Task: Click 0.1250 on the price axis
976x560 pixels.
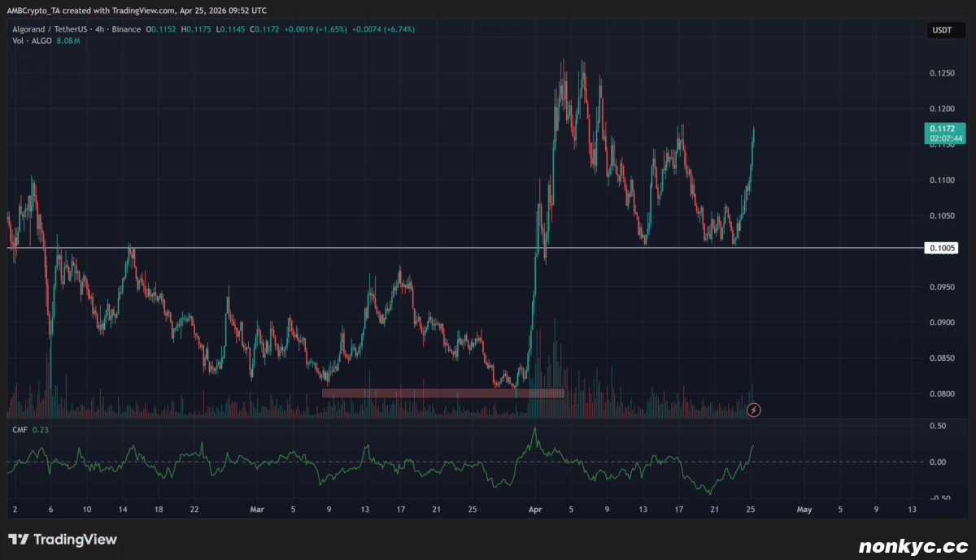Action: [943, 74]
